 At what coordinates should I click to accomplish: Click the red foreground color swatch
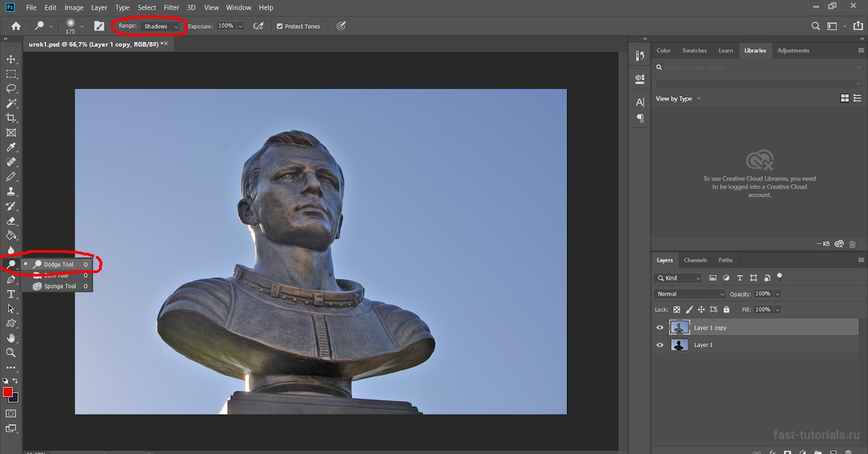[7, 392]
